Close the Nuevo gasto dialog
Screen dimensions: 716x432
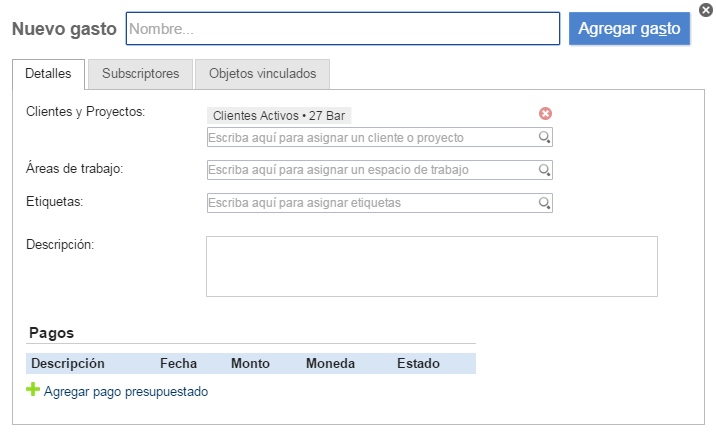(706, 9)
